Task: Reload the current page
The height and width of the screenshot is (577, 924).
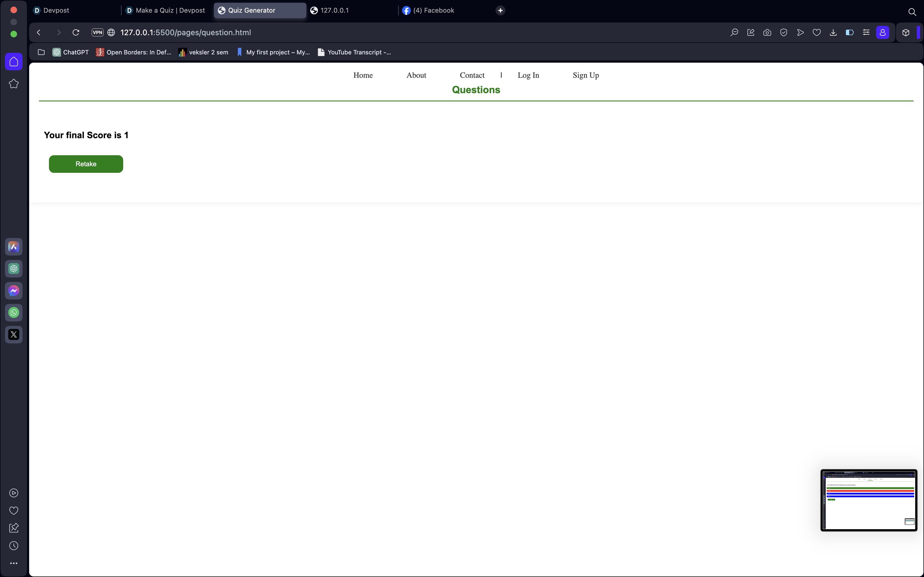Action: 76,32
